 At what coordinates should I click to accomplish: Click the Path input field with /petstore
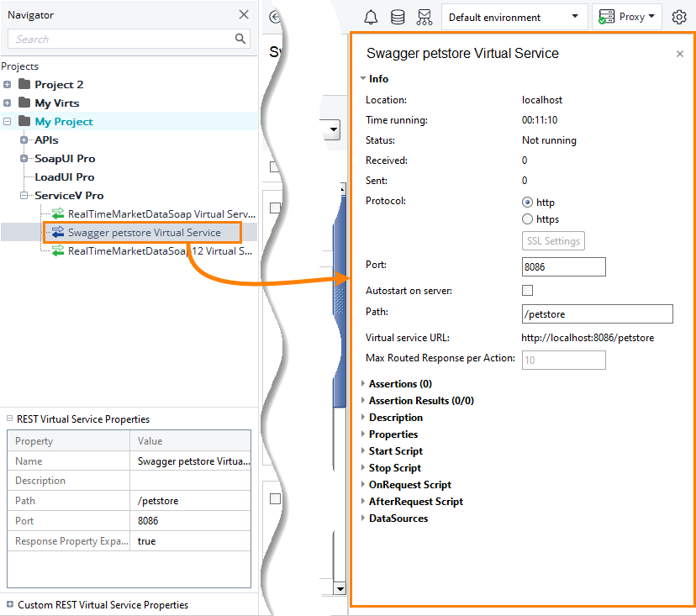click(597, 313)
